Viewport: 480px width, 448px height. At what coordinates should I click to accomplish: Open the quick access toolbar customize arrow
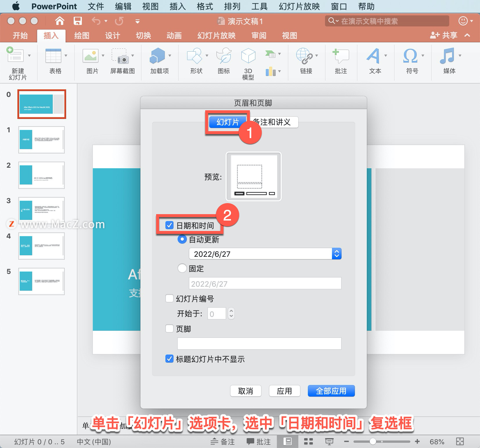click(138, 21)
